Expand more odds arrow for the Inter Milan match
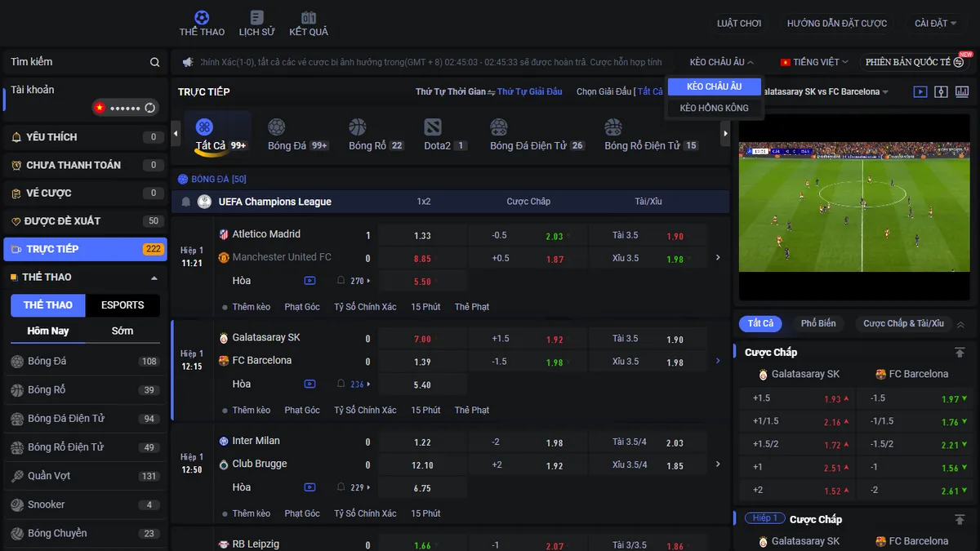Image resolution: width=980 pixels, height=551 pixels. click(718, 464)
